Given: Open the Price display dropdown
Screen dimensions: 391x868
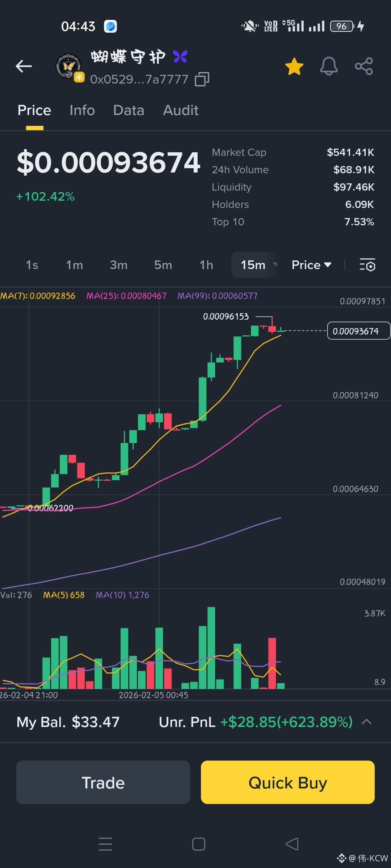Looking at the screenshot, I should 311,265.
